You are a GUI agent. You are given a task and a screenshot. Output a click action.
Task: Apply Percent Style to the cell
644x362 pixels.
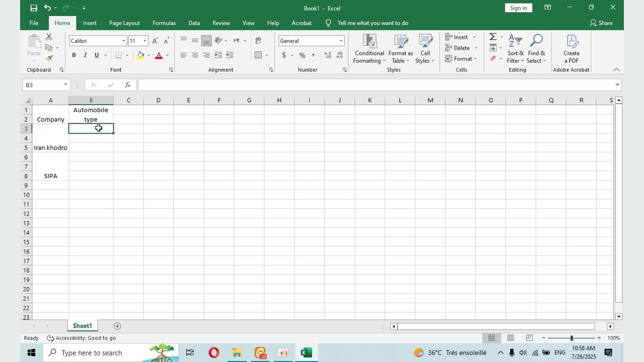(x=302, y=55)
